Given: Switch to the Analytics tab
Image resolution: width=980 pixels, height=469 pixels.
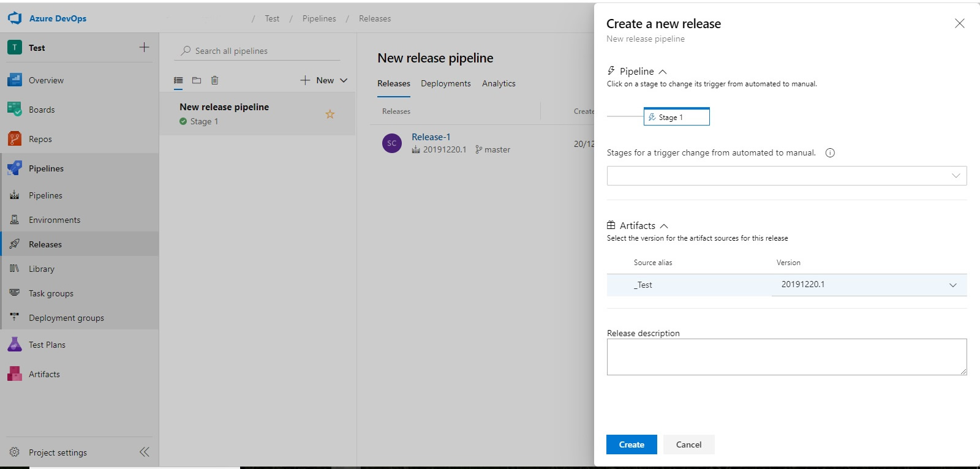Looking at the screenshot, I should point(499,83).
